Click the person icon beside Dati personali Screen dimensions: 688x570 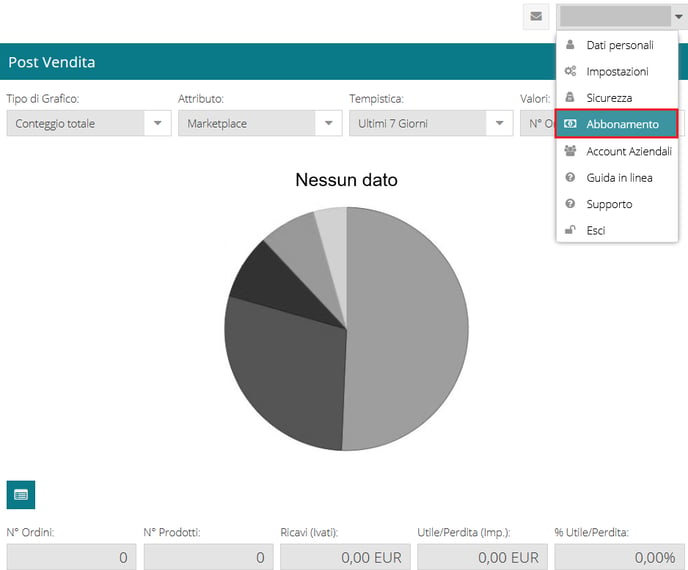pyautogui.click(x=570, y=45)
